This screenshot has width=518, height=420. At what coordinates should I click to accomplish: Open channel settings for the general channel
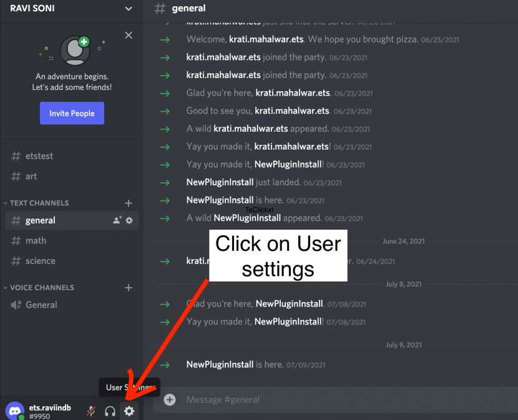[129, 220]
